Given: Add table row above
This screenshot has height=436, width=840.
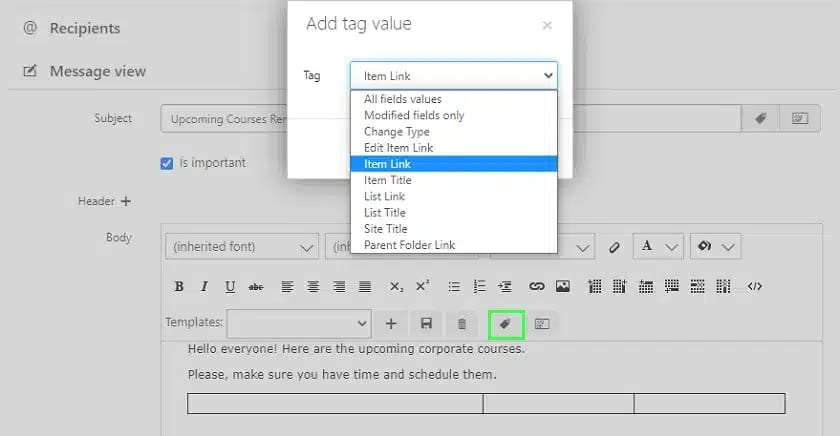Looking at the screenshot, I should (646, 287).
